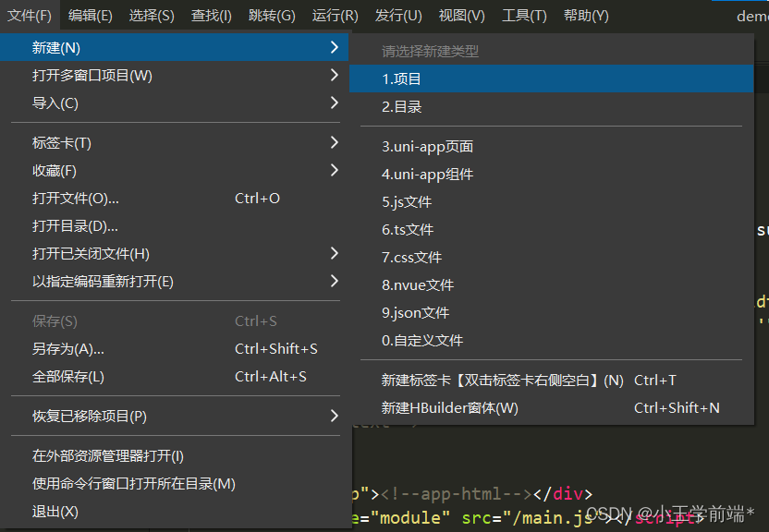The height and width of the screenshot is (532, 769).
Task: Select 打开已关闭文件(H) entry
Action: 174,254
